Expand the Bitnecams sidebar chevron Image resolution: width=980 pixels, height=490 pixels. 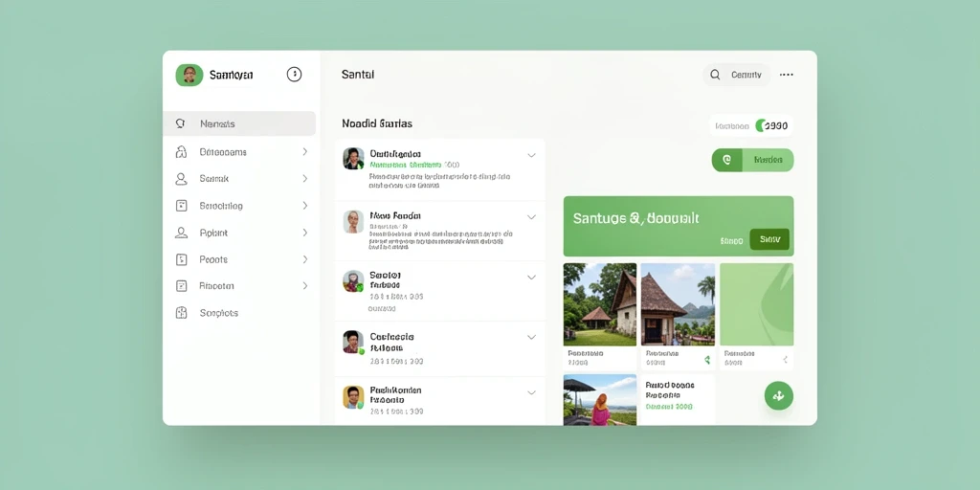tap(305, 152)
